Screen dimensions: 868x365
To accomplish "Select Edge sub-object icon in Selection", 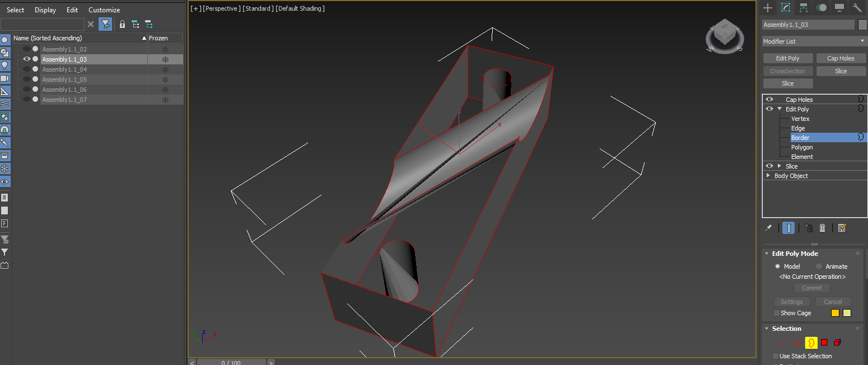I will (797, 343).
